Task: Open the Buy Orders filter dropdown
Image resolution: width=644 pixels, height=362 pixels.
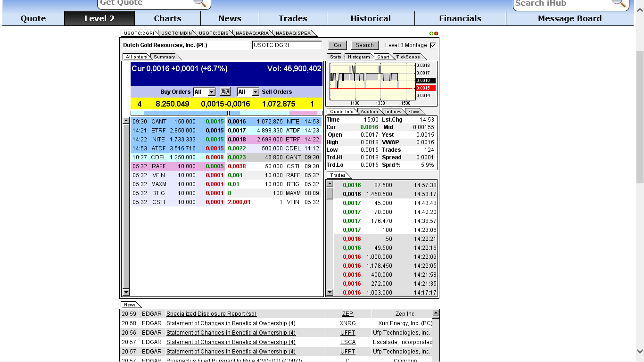Action: click(x=212, y=92)
